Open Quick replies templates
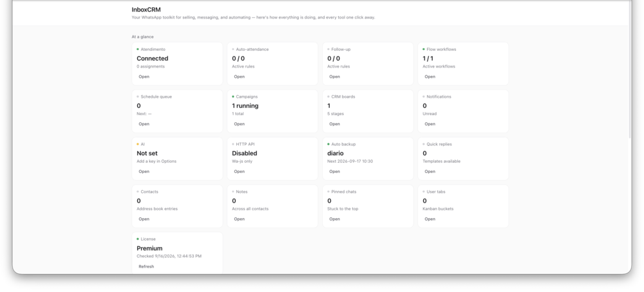The image size is (644, 292). pos(430,172)
